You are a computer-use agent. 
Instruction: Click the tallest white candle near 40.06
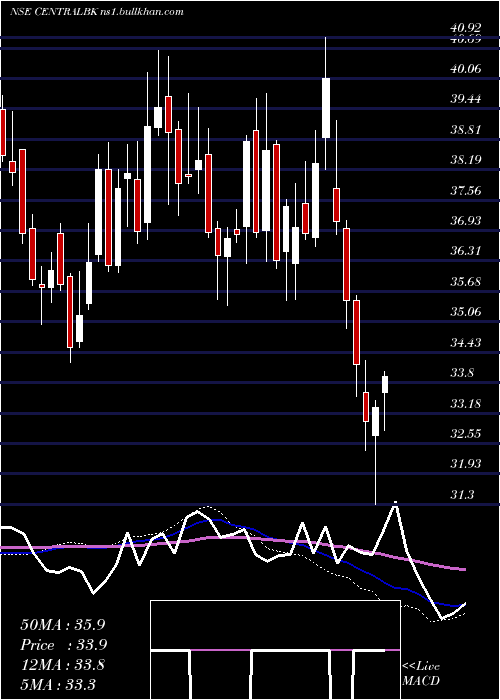pos(326,108)
